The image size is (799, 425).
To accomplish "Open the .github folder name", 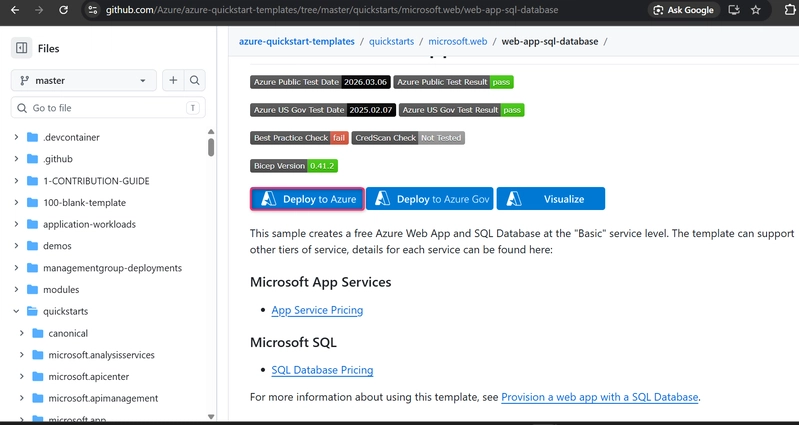I will click(58, 159).
